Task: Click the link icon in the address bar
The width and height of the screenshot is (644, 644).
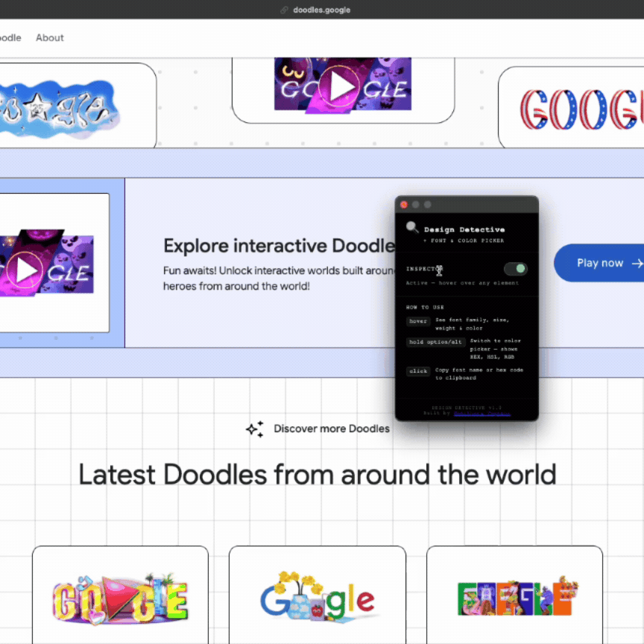Action: [x=284, y=10]
